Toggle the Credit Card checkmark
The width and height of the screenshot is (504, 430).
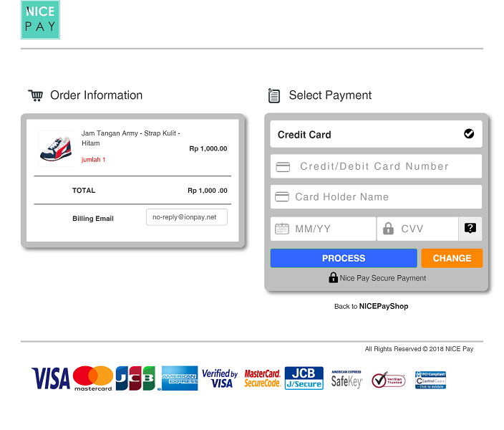click(469, 133)
